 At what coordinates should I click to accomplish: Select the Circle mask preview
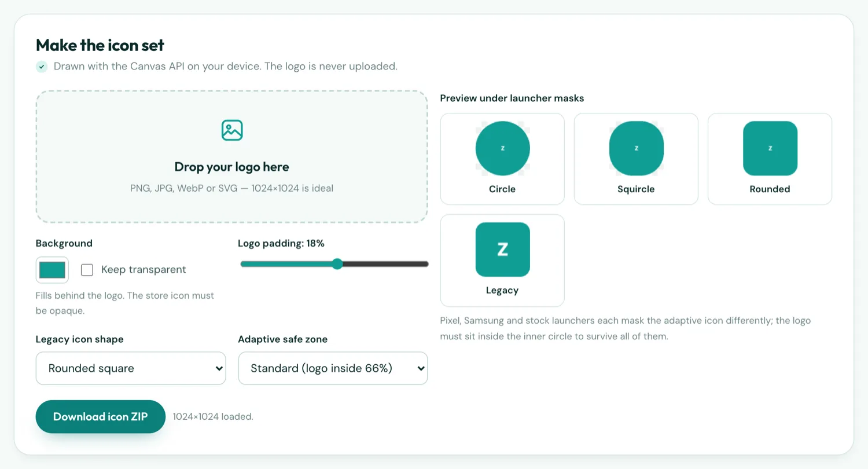pyautogui.click(x=502, y=159)
